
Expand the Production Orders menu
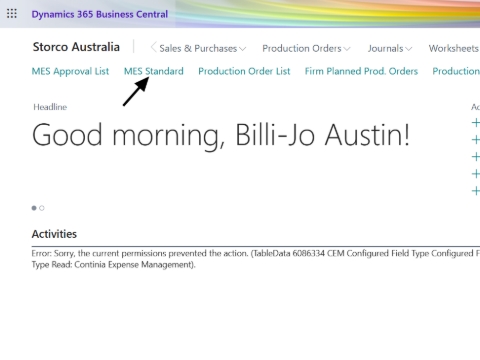coord(306,48)
